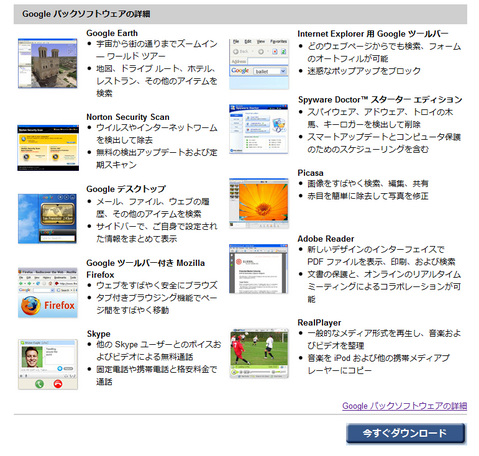Viewport: 479px width, 456px height.
Task: Click the bullet 画像をすばやく検索、編集、共有
Action: [x=368, y=183]
